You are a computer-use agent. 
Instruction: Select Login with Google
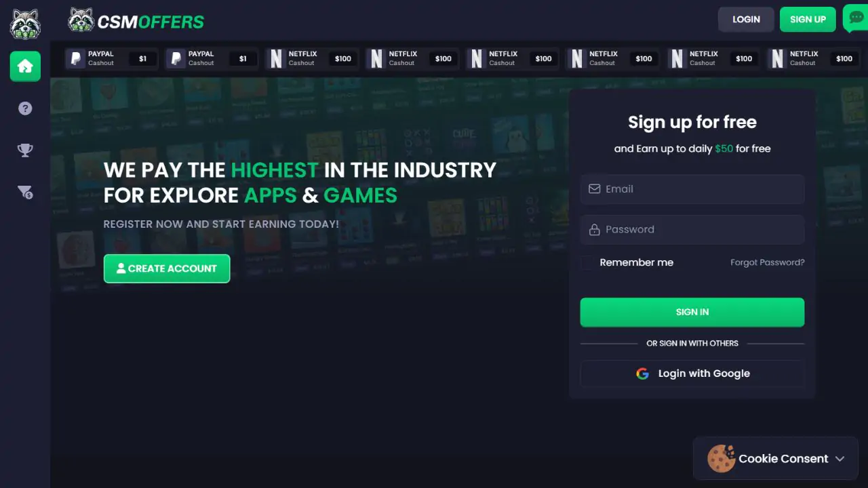[x=692, y=373]
